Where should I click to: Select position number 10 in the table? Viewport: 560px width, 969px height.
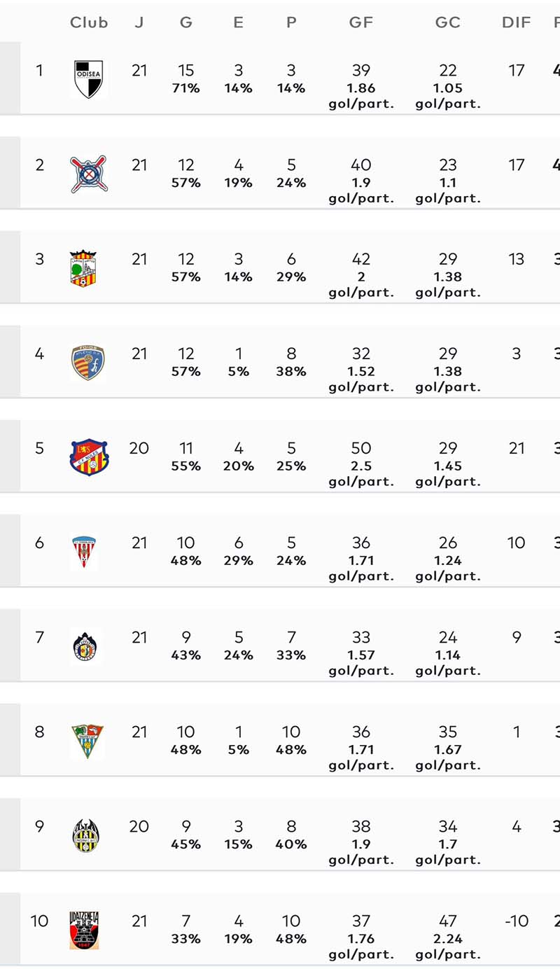tap(39, 921)
